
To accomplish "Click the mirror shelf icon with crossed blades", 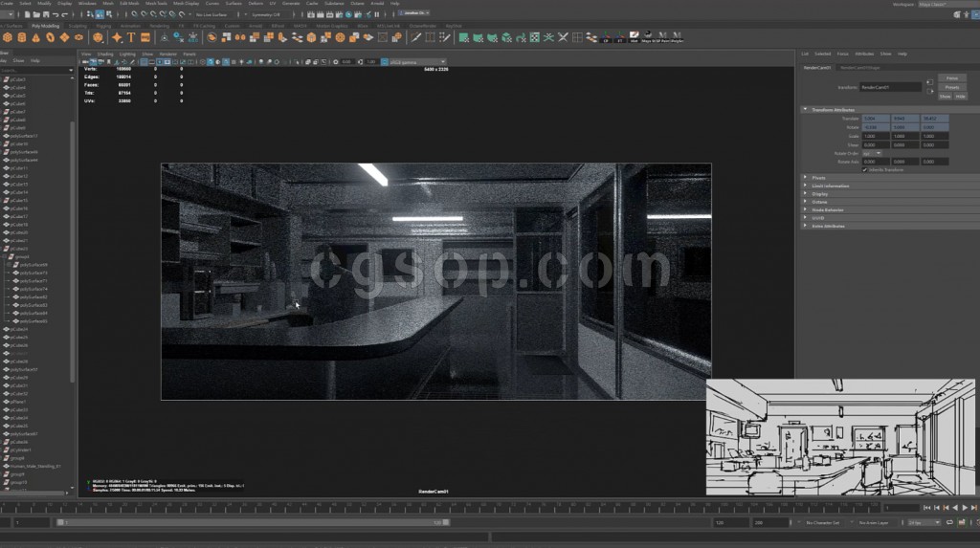I will point(563,38).
